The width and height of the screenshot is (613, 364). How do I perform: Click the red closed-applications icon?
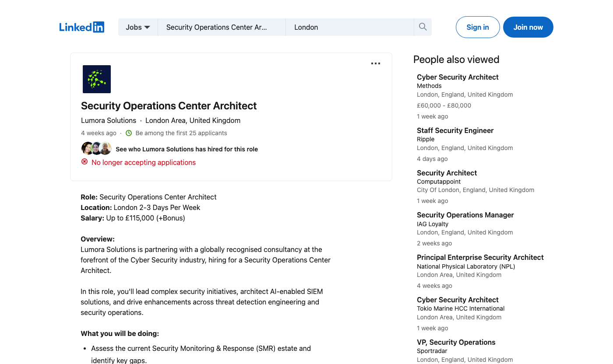pos(85,162)
